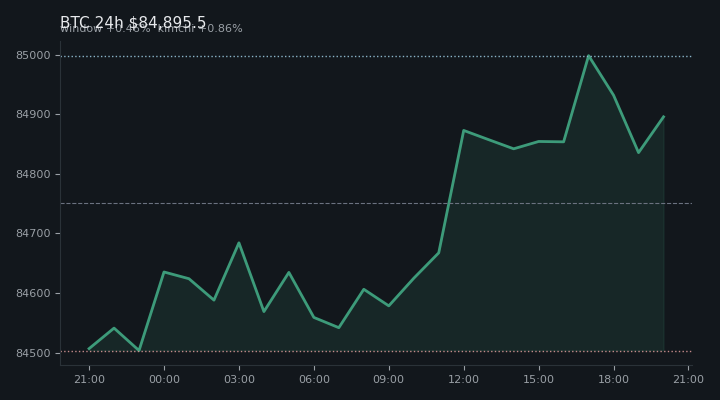Click the x-axis label '06:00'
Screen dimensions: 720x400
click(x=314, y=379)
